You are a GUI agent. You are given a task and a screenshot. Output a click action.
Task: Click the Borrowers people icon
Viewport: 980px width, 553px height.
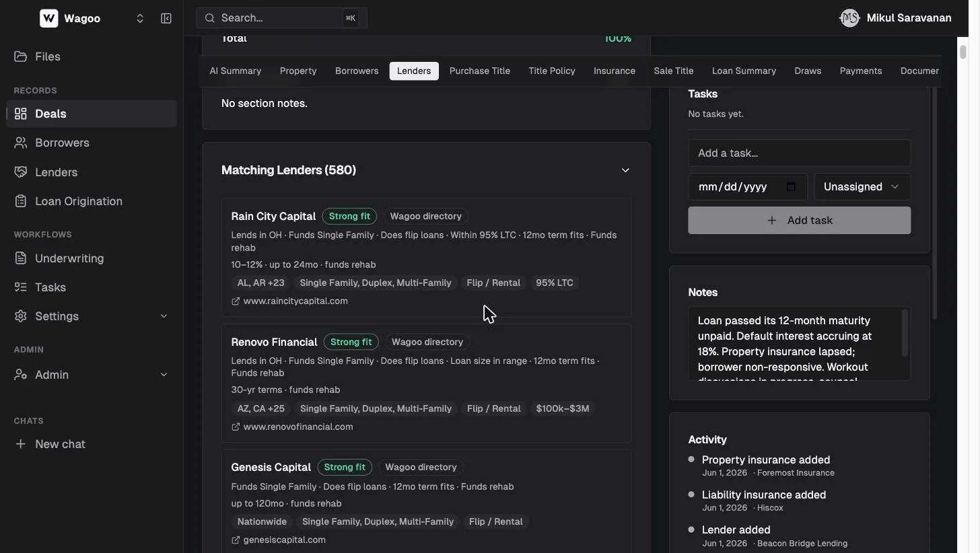click(21, 143)
